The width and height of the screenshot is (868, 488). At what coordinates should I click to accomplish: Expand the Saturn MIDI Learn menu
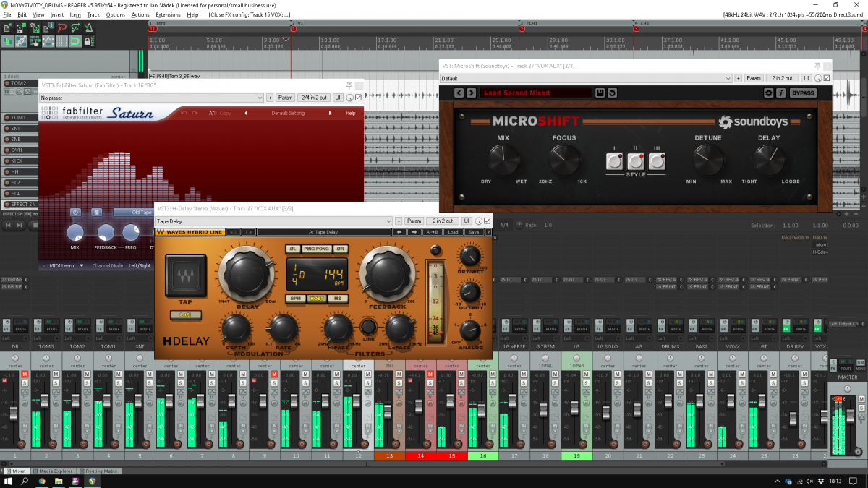pos(64,265)
